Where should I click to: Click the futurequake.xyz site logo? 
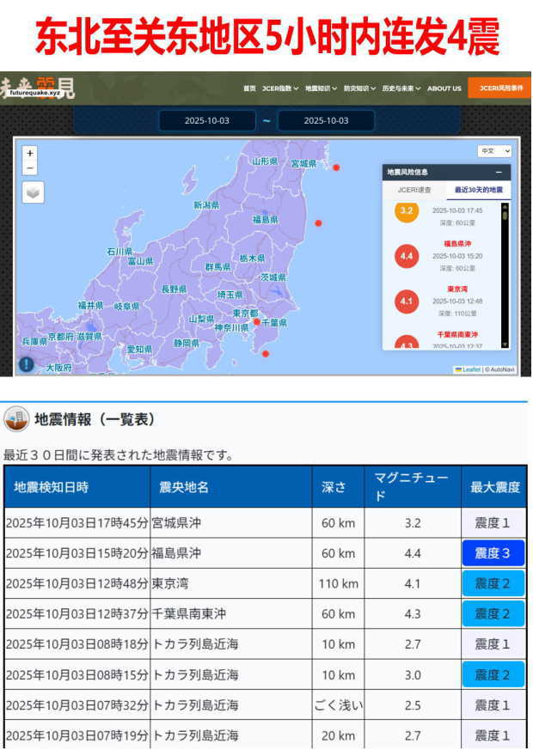(37, 87)
